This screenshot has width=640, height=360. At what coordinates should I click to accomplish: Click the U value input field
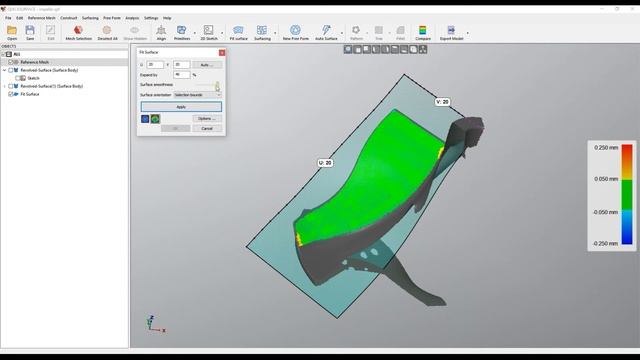[155, 65]
